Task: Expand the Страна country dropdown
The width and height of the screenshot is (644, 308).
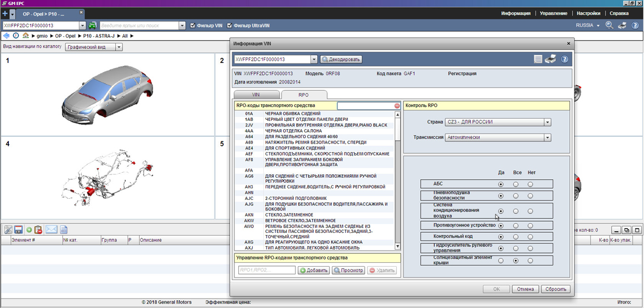Action: pyautogui.click(x=547, y=123)
